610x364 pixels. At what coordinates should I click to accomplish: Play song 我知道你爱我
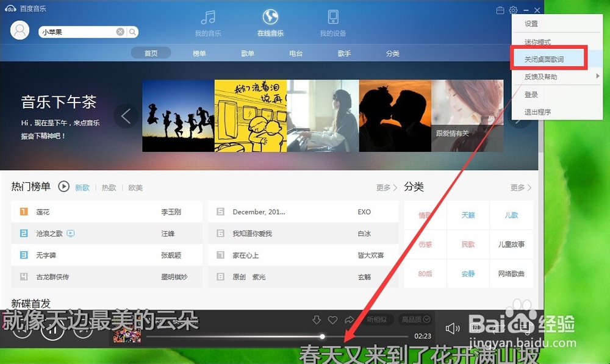click(x=303, y=234)
